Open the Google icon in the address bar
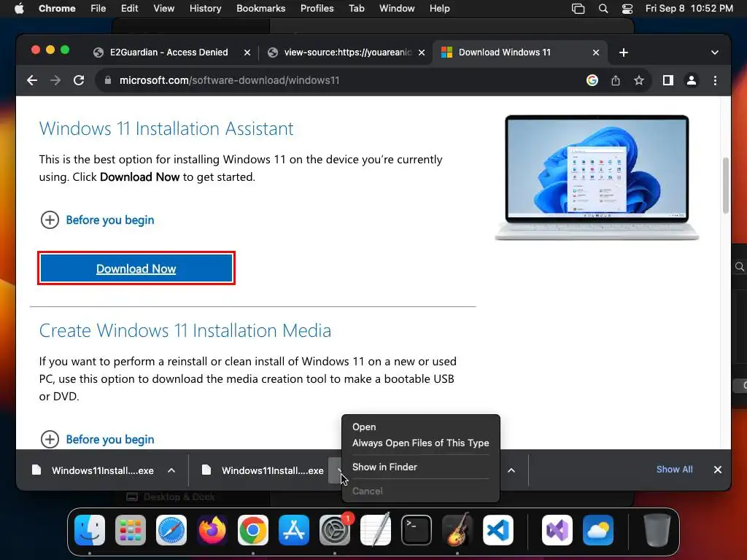This screenshot has width=747, height=560. [592, 80]
